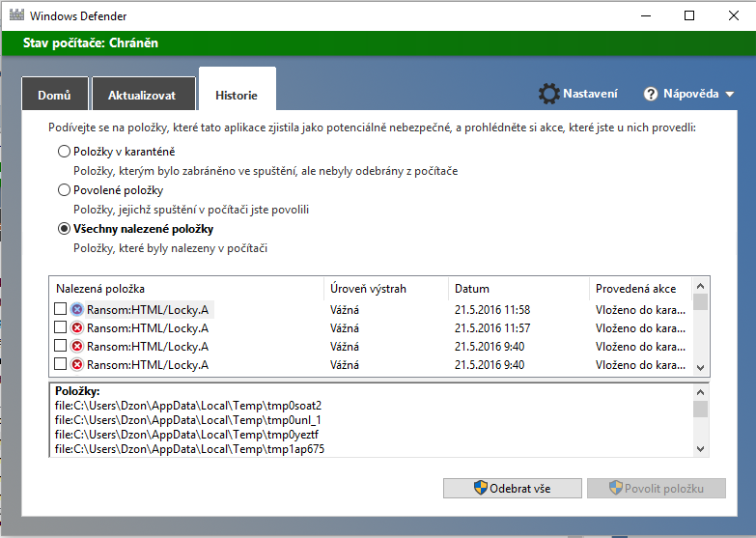Screen dimensions: 756x538
Task: Click red threat icon of the 11:57 entry
Action: [x=77, y=327]
